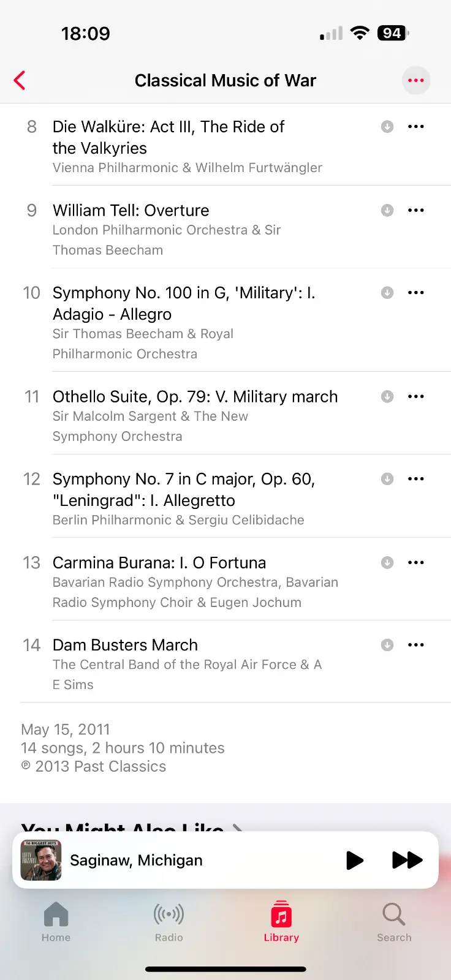Screen dimensions: 451x980
Task: Download the Dam Busters March track
Action: (x=387, y=645)
